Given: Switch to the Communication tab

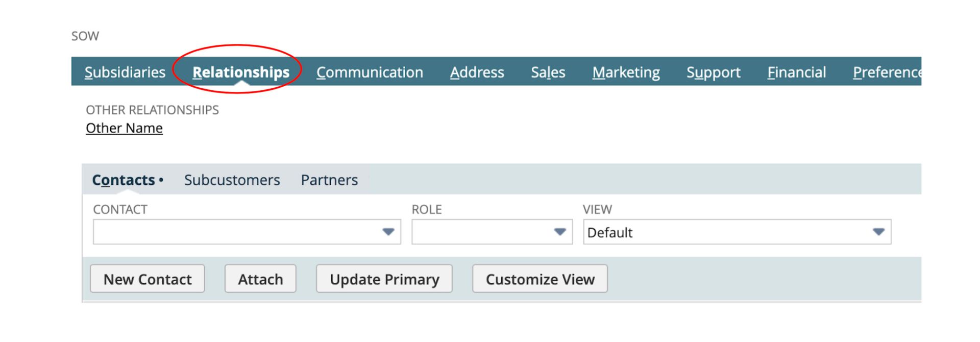Looking at the screenshot, I should (370, 72).
